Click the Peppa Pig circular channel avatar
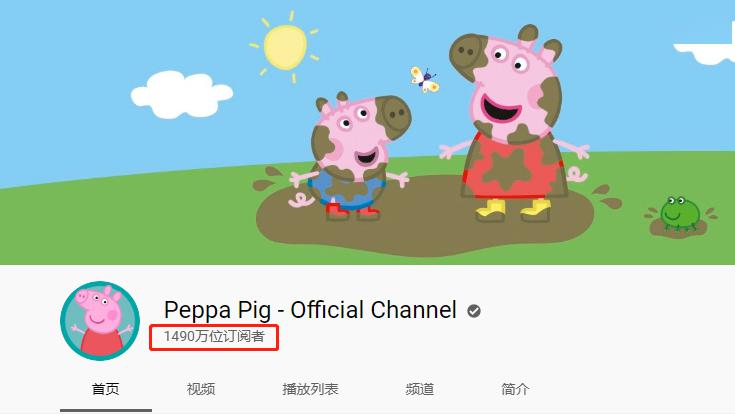This screenshot has height=414, width=735. coord(100,321)
